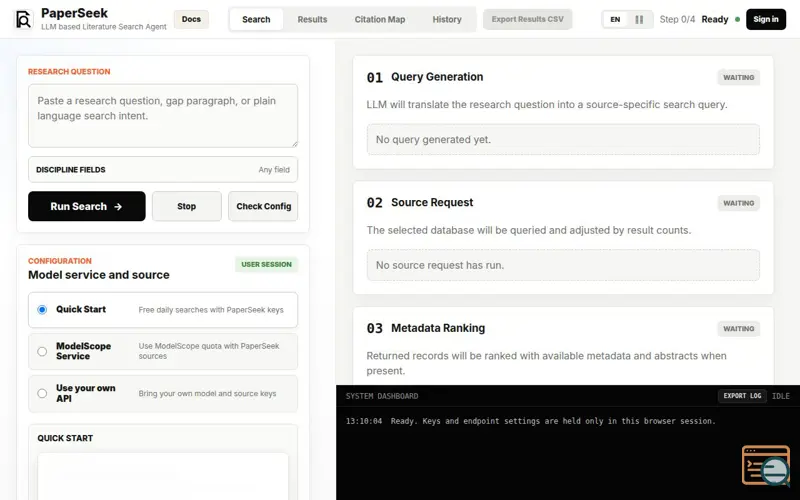Click the RESEARCH QUESTION label
The image size is (800, 500).
tap(69, 71)
